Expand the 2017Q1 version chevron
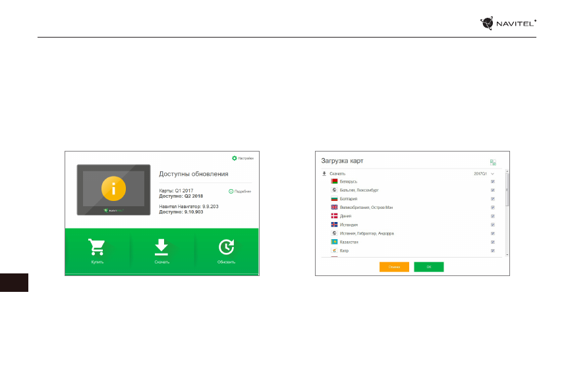This screenshot has height=392, width=568. coord(492,173)
